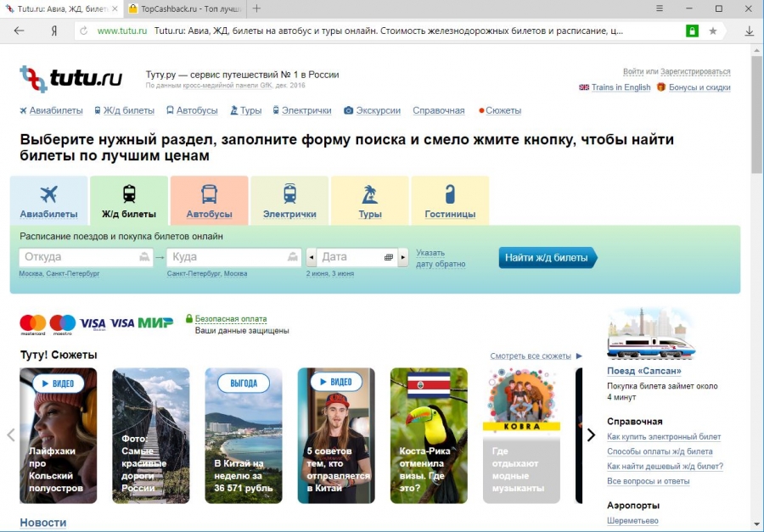Select the Автобусы search tab
Viewport: 764px width, 532px height.
pyautogui.click(x=209, y=201)
